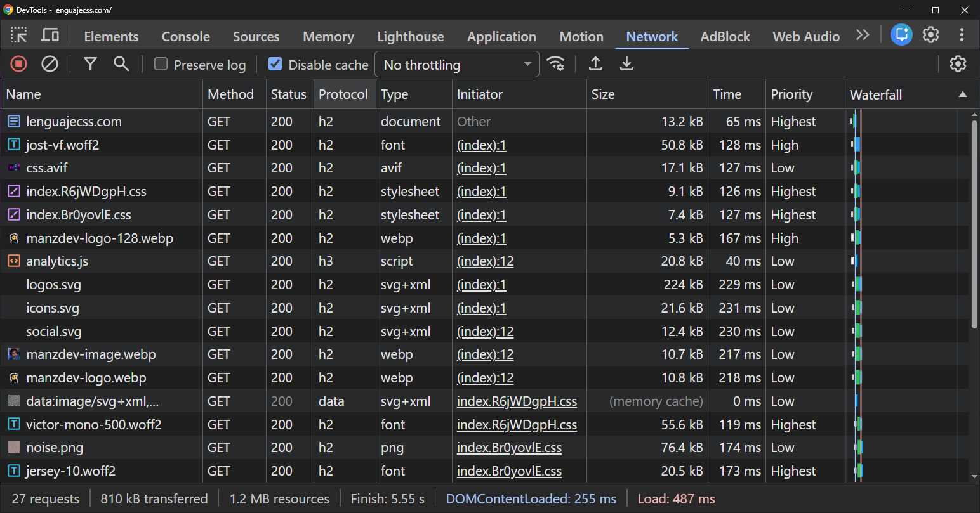Open Network panel settings gear
The height and width of the screenshot is (513, 980).
click(x=958, y=63)
